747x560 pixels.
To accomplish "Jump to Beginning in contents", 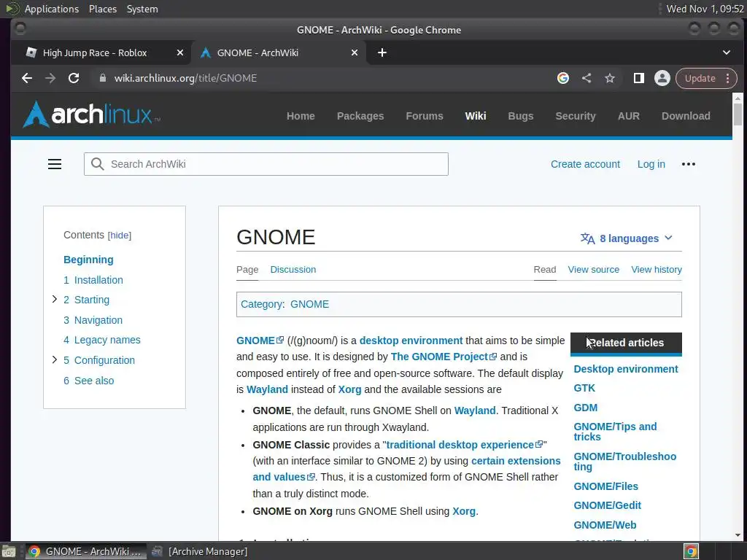I will (x=88, y=260).
